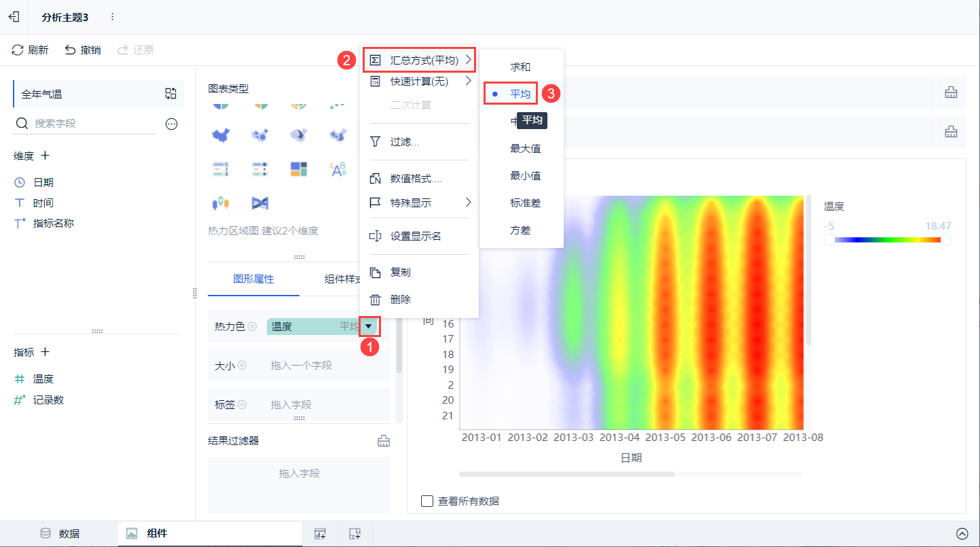Open the more options menu next to 分析主题3
This screenshot has height=547, width=980.
(x=112, y=17)
